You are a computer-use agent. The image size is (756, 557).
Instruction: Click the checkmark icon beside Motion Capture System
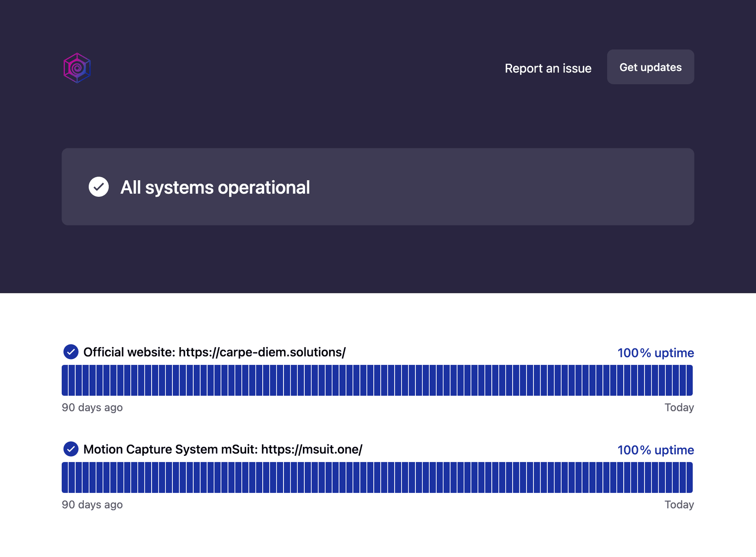coord(71,449)
